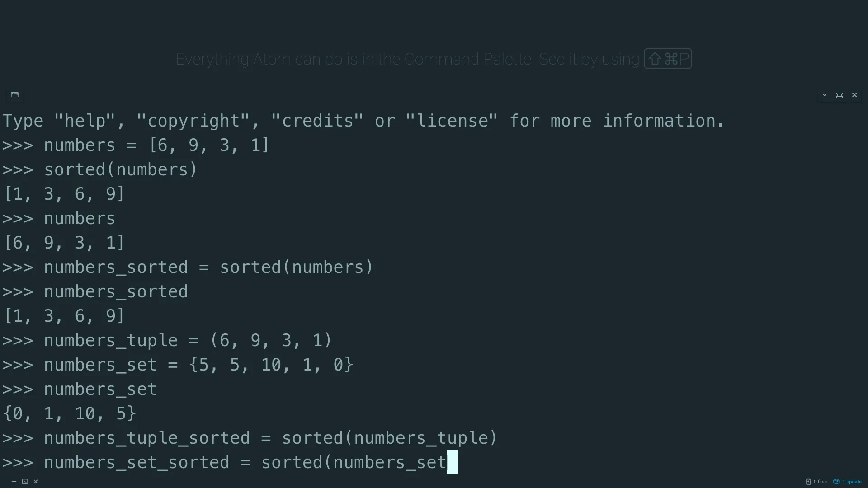Open the 1 update link
This screenshot has height=488, width=868.
pos(852,482)
